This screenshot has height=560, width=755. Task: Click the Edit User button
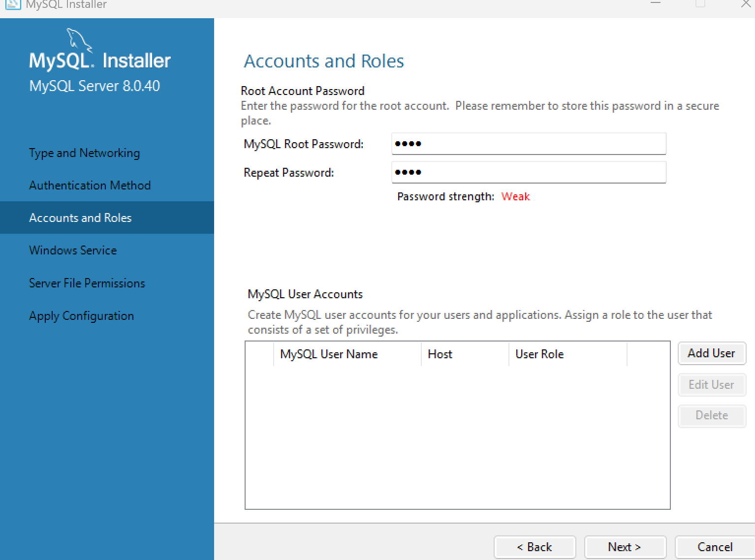(x=712, y=384)
